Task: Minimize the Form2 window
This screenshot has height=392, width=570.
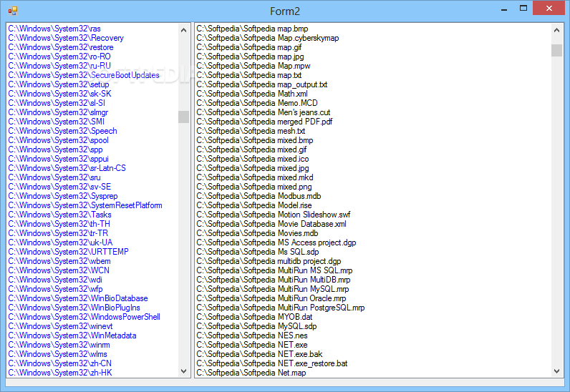Action: pos(504,10)
